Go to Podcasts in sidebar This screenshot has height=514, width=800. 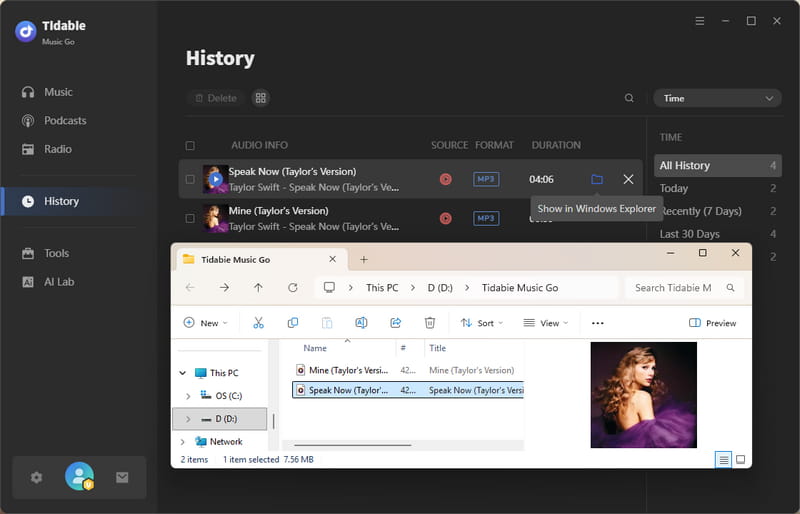tap(65, 121)
